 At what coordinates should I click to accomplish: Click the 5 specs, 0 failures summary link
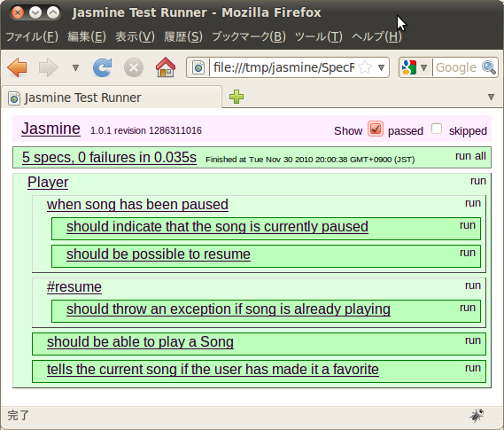pos(109,158)
